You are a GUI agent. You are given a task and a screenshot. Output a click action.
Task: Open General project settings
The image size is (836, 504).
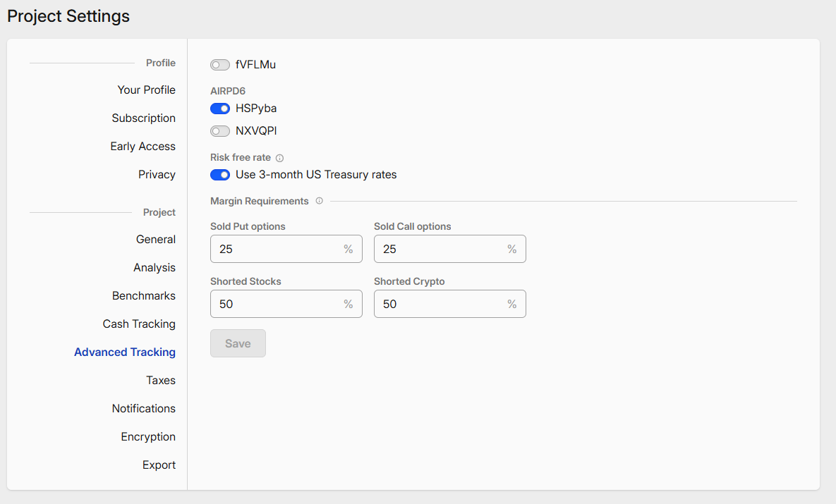point(155,240)
